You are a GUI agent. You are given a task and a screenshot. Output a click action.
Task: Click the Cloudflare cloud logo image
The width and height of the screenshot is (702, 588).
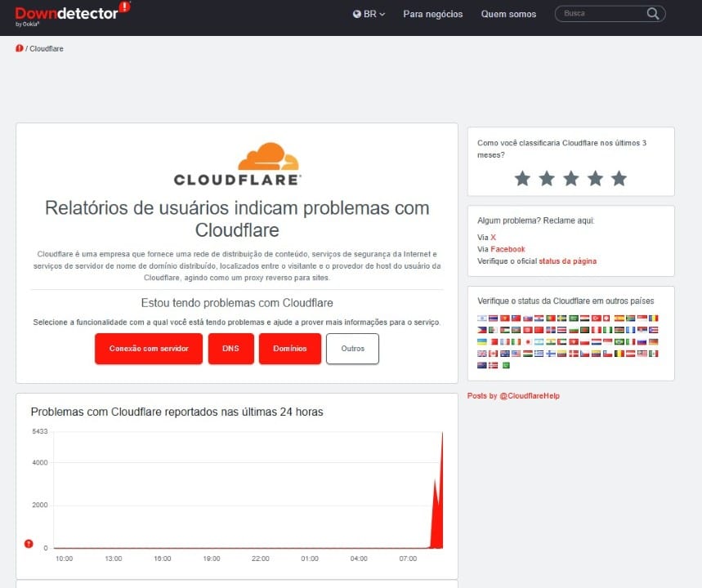237,164
